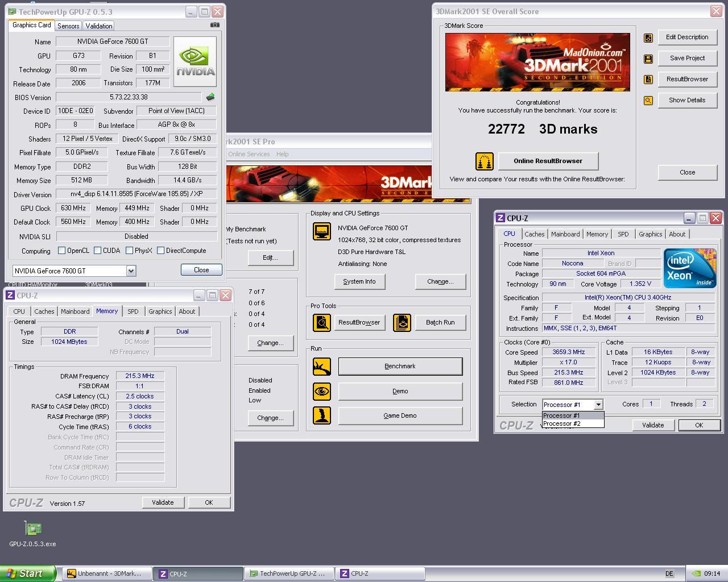The width and height of the screenshot is (728, 582).
Task: Start the Benchmark button
Action: point(400,367)
